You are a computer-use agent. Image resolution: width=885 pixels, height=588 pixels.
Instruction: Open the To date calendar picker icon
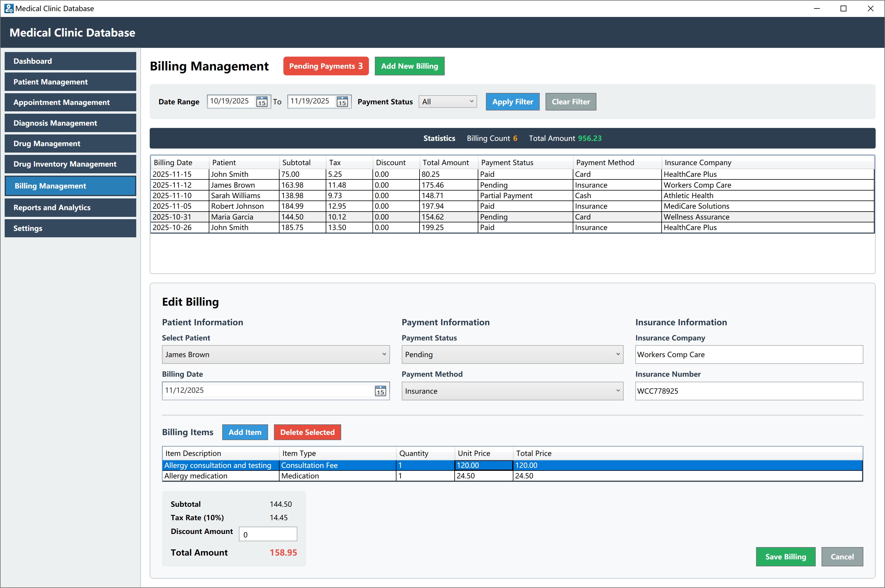pos(342,102)
